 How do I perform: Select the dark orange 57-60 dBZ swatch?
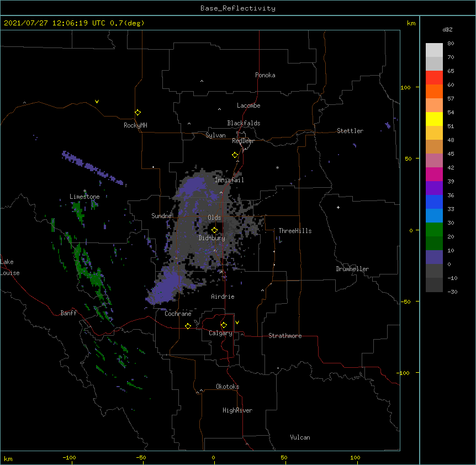tap(434, 91)
